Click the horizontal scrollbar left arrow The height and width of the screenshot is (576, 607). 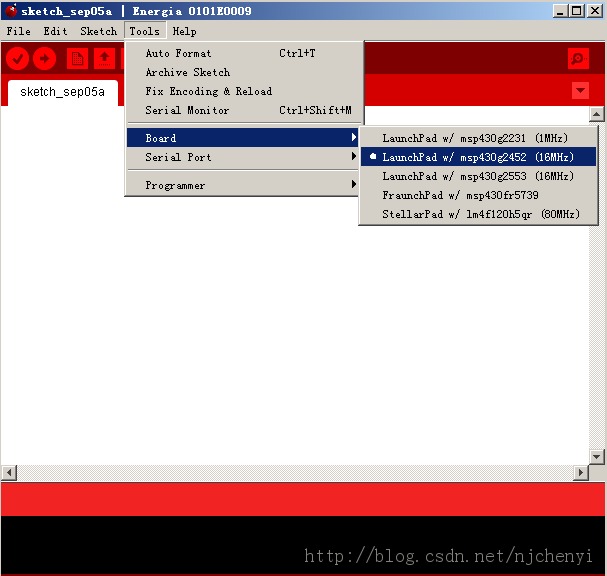[x=9, y=473]
